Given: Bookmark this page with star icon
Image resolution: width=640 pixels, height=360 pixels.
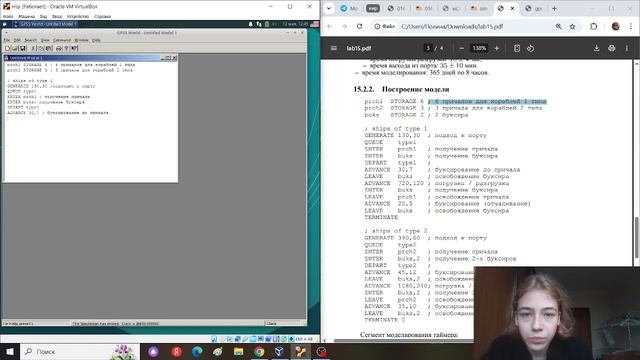Looking at the screenshot, I should [x=573, y=26].
